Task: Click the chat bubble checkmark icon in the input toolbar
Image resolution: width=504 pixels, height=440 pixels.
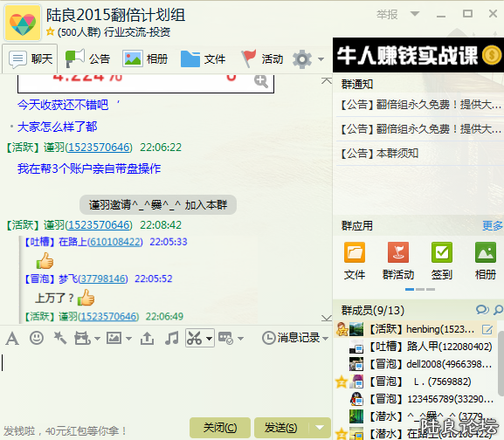Action: tap(225, 338)
